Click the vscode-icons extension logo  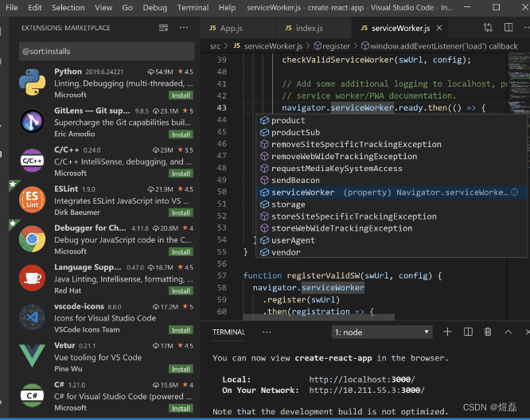click(32, 317)
